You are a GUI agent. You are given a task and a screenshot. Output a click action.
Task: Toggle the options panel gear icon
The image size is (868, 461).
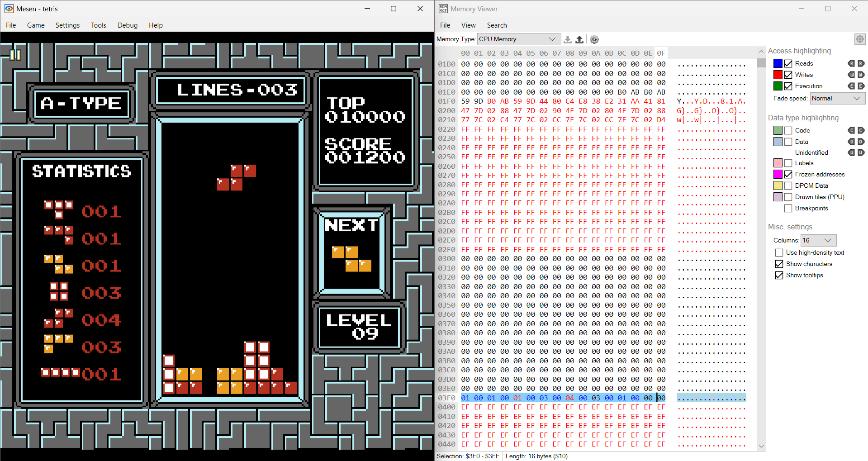tap(860, 39)
